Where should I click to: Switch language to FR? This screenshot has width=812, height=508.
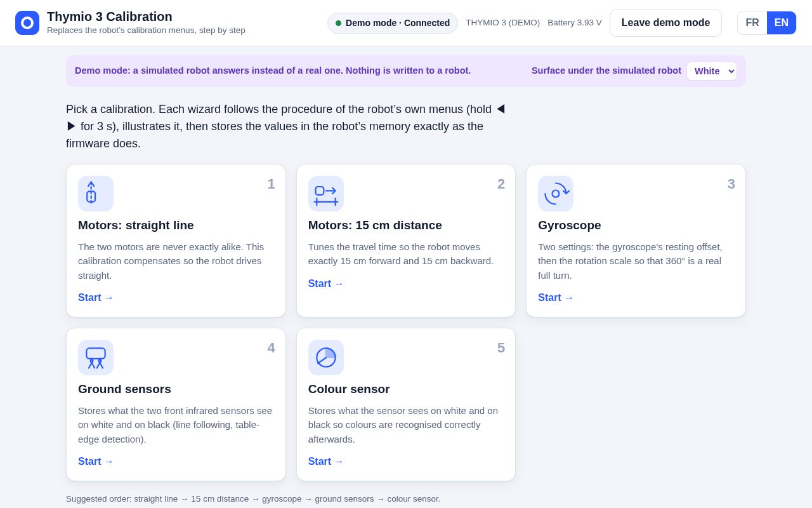click(752, 23)
